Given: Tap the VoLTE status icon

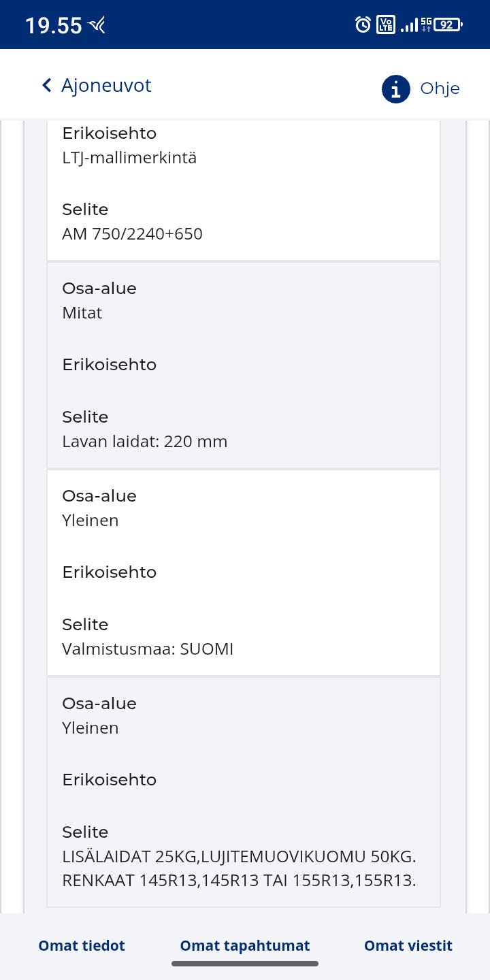Looking at the screenshot, I should pyautogui.click(x=386, y=25).
